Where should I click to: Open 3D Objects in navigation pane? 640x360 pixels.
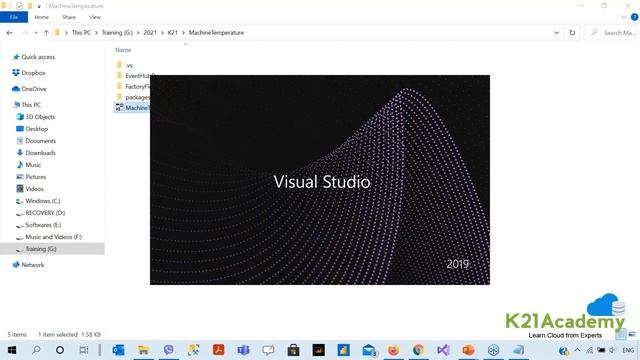click(36, 117)
